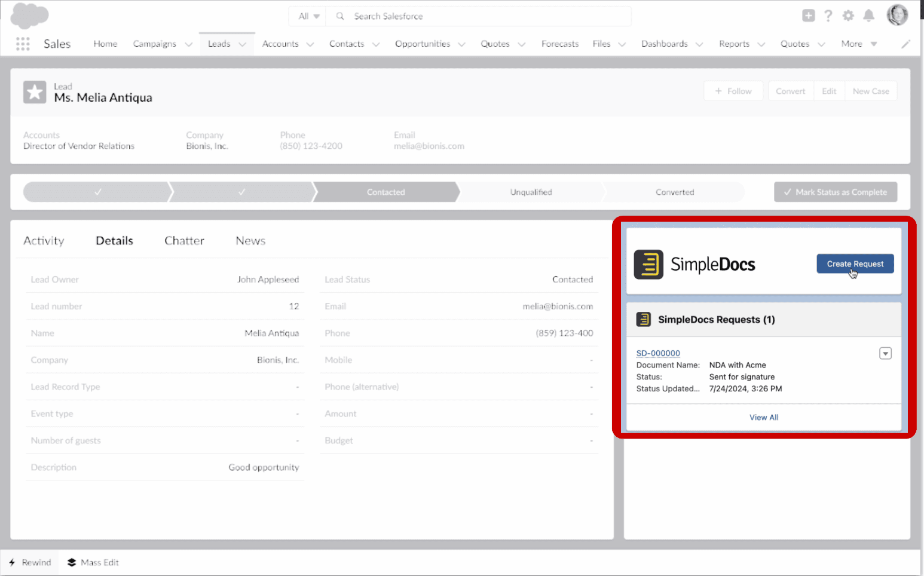Open the user profile avatar

coord(897,15)
